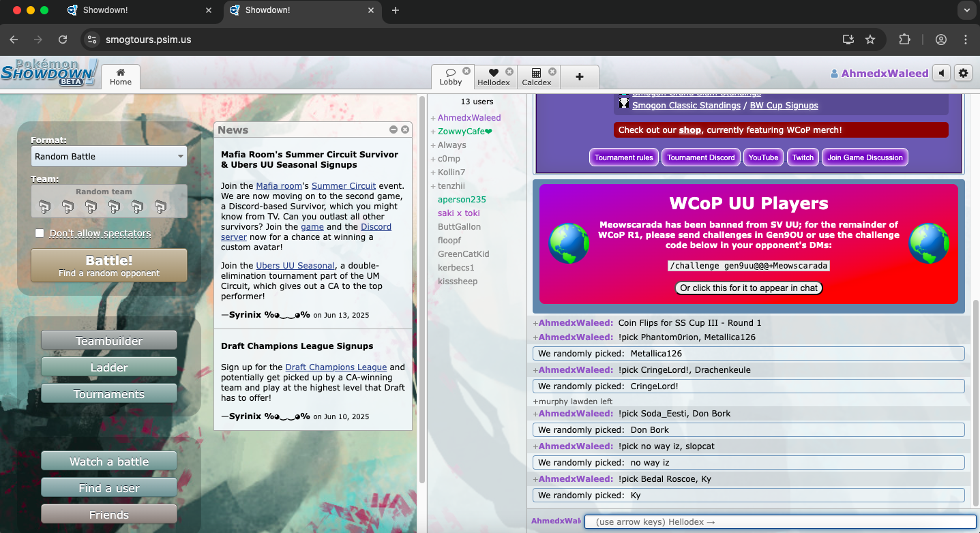Click user ZowwyCafe in user list
Image resolution: width=980 pixels, height=533 pixels.
coord(464,131)
